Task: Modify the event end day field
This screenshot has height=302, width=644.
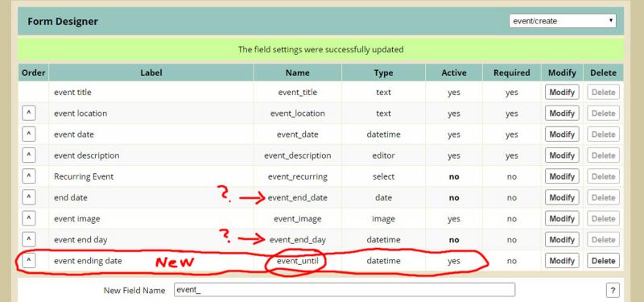Action: [x=562, y=239]
